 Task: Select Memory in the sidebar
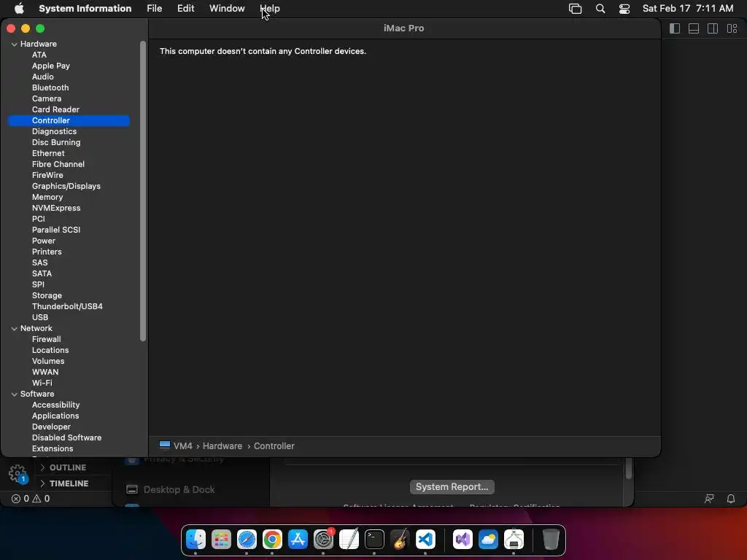click(47, 197)
